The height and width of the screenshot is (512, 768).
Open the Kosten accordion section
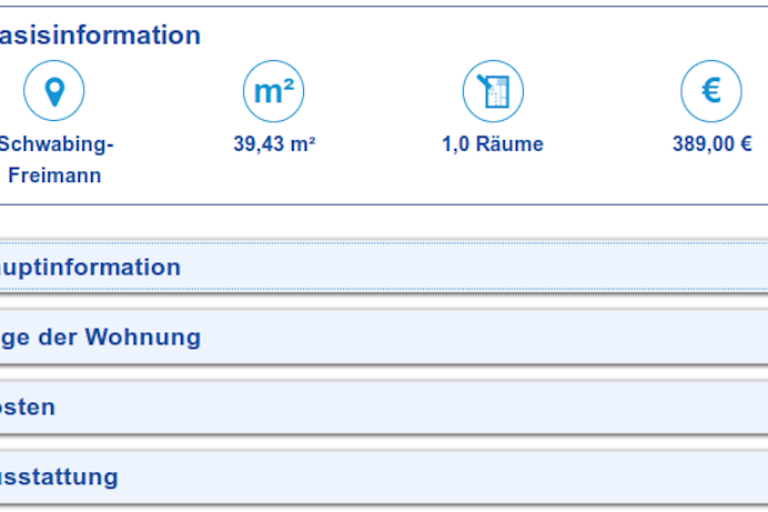coord(28,407)
